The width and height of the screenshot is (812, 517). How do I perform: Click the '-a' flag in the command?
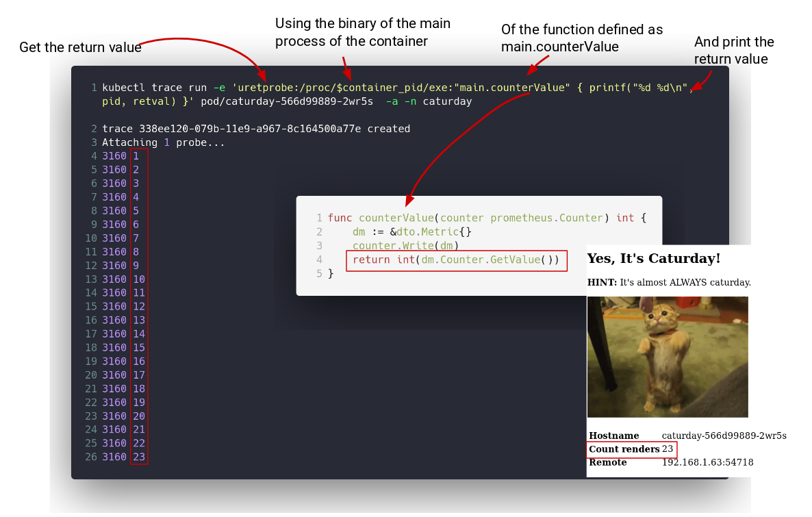pyautogui.click(x=392, y=101)
